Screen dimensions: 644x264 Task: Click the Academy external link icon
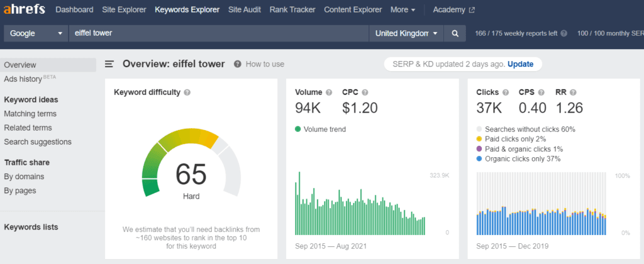coord(472,10)
